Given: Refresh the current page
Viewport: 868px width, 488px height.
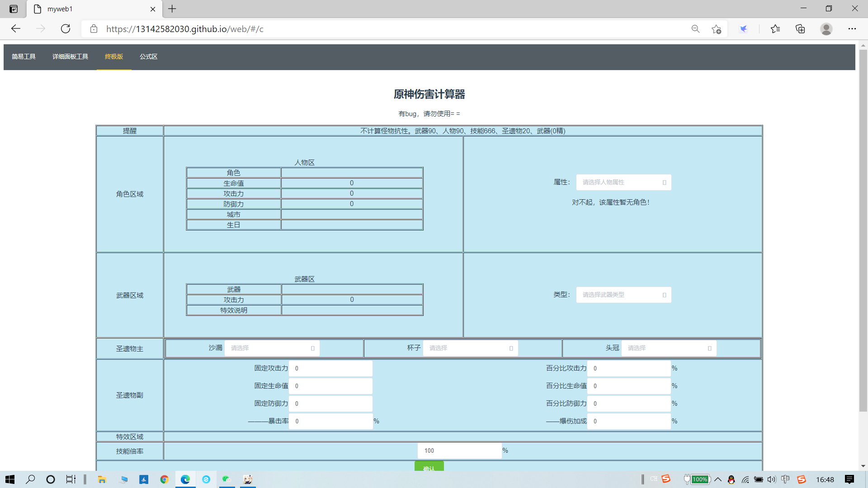Looking at the screenshot, I should point(66,29).
